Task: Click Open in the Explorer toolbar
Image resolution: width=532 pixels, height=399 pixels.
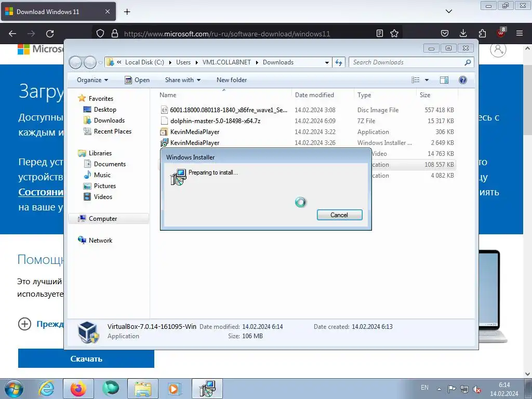Action: click(137, 80)
